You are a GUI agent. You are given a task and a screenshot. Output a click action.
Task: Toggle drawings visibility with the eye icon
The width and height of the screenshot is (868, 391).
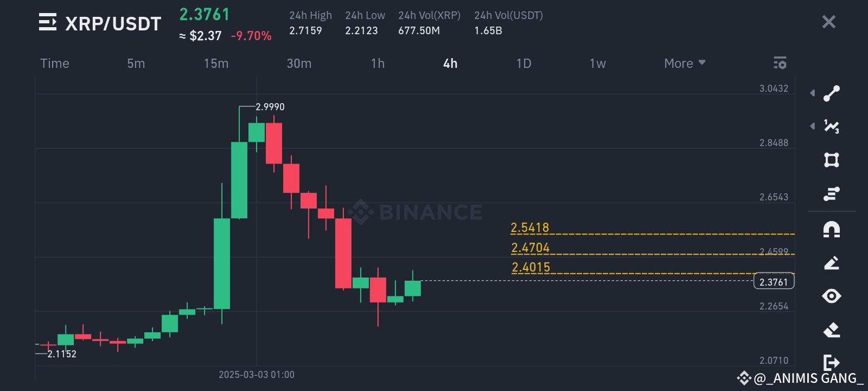tap(833, 297)
